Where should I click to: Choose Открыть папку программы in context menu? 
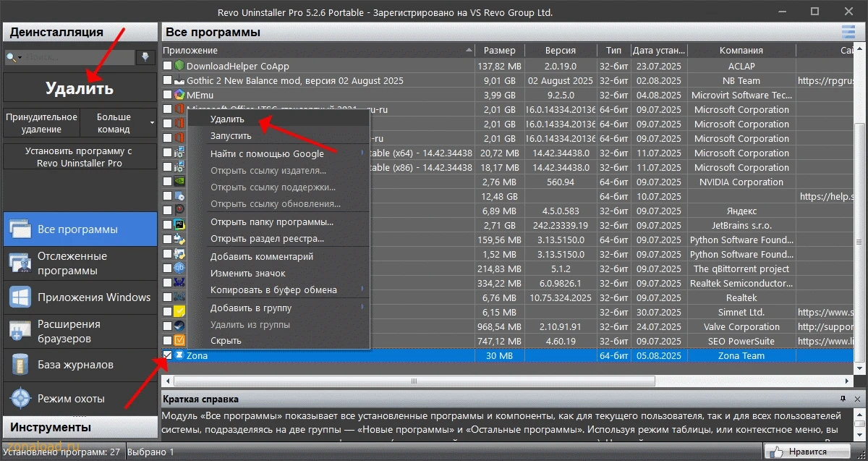coord(278,221)
